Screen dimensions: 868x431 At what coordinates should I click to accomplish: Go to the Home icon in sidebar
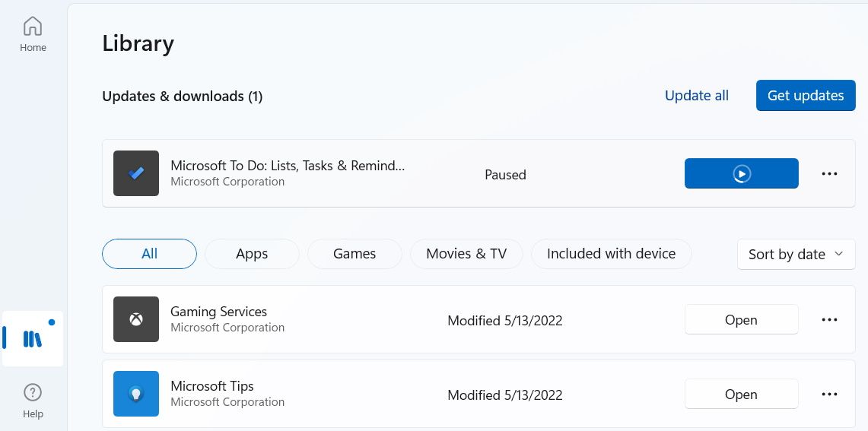tap(33, 34)
